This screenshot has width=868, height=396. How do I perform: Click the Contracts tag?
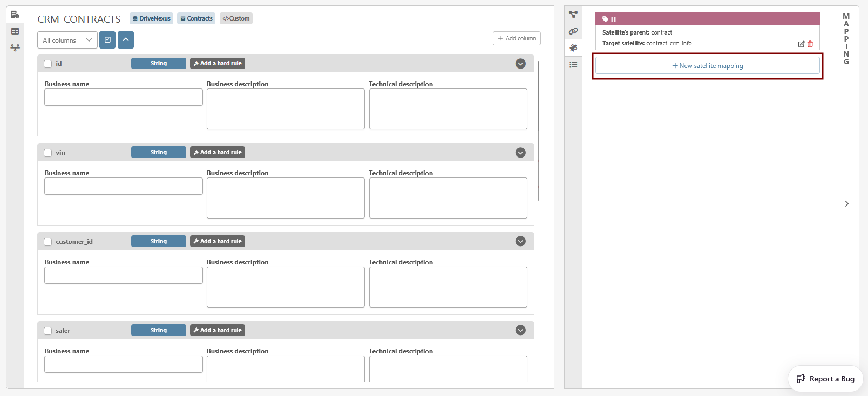click(196, 18)
